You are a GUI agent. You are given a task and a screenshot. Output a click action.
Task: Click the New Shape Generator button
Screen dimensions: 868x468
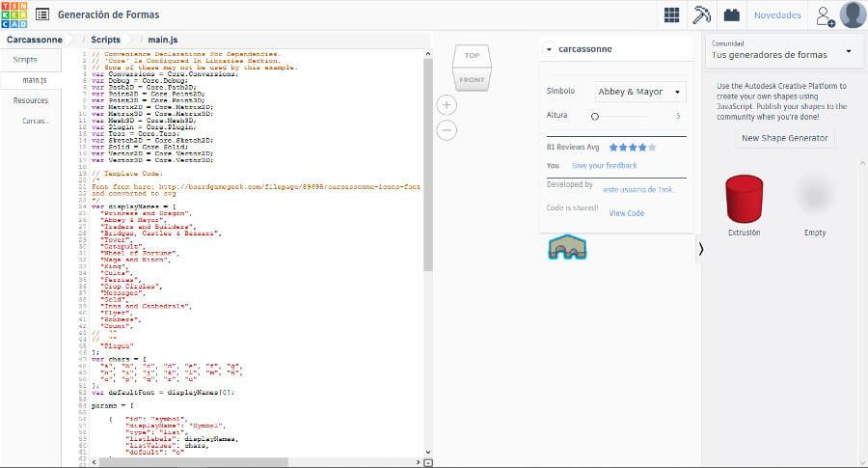coord(784,138)
